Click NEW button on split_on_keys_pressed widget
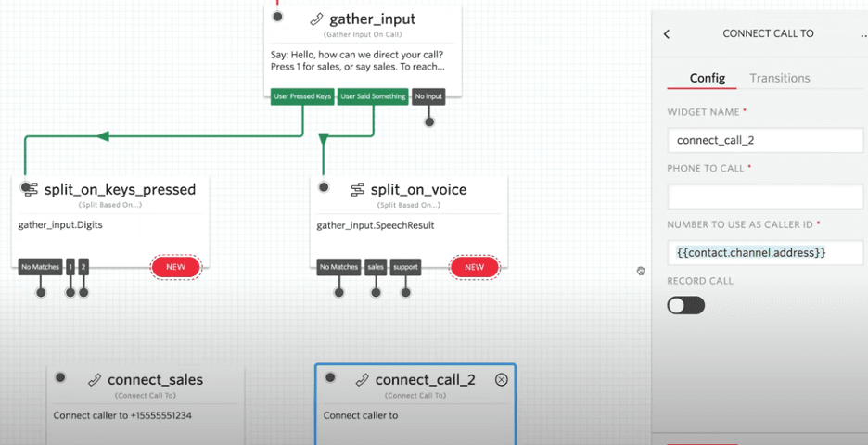 tap(175, 267)
